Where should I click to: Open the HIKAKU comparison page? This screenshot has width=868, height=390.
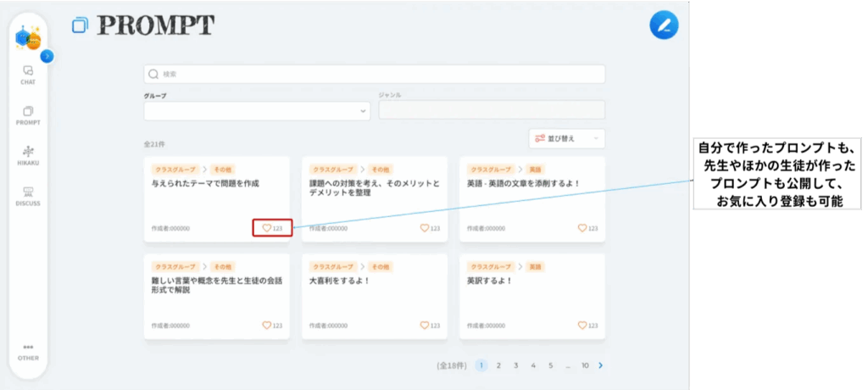(28, 155)
